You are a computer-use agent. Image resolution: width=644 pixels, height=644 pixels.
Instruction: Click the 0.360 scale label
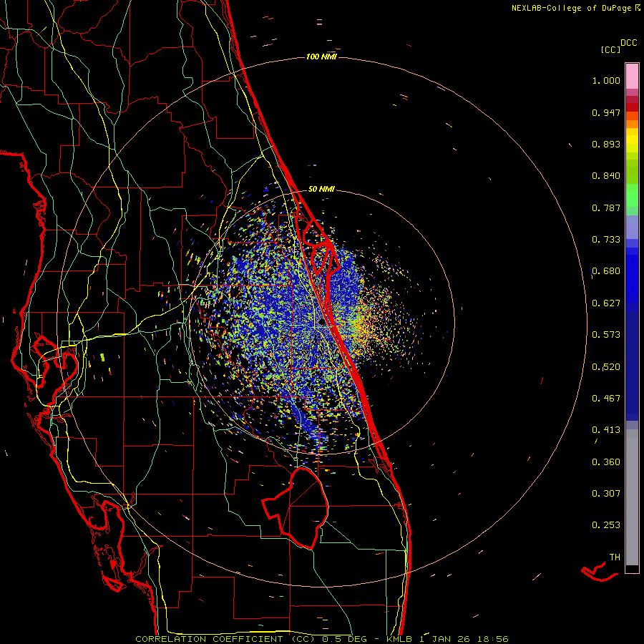pos(606,462)
